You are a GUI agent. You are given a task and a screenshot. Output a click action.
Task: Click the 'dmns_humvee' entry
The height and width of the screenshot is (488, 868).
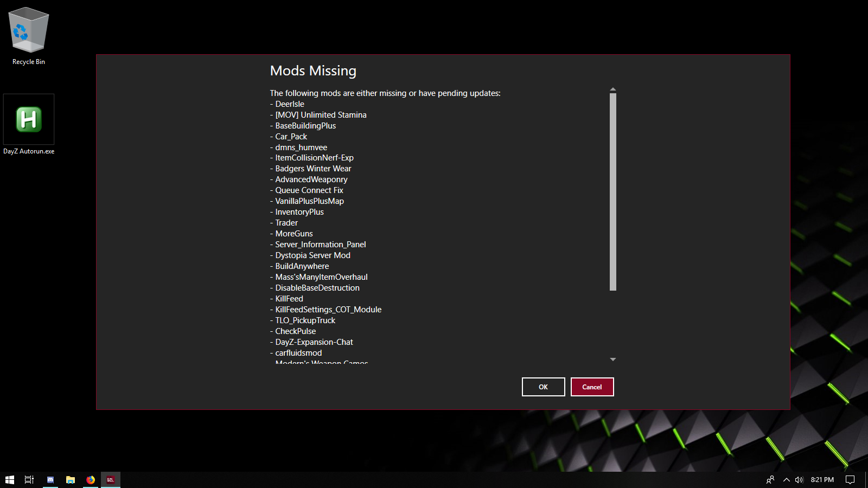coord(301,147)
